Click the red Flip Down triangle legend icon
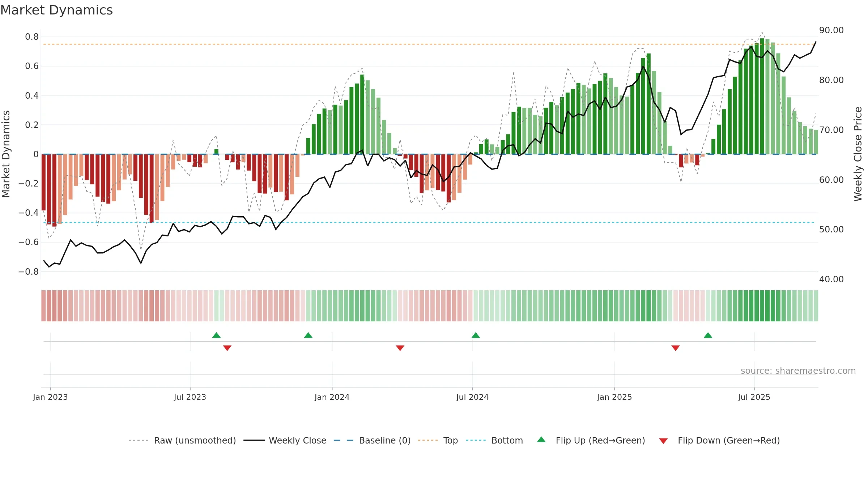The width and height of the screenshot is (868, 488). click(663, 441)
